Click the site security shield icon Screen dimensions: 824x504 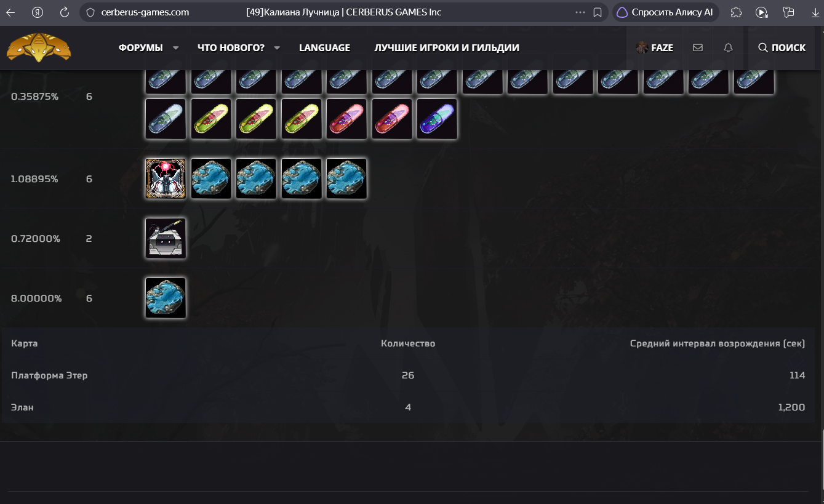pos(90,12)
